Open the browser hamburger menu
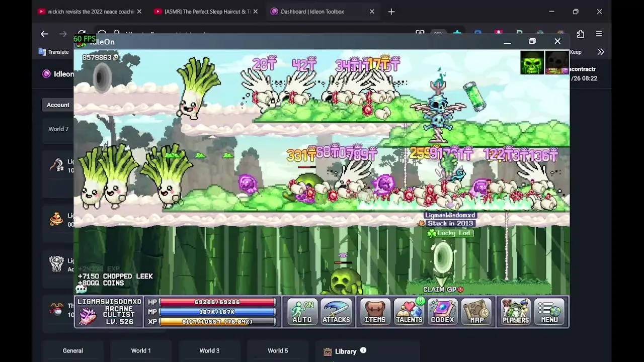This screenshot has width=644, height=362. [x=599, y=34]
